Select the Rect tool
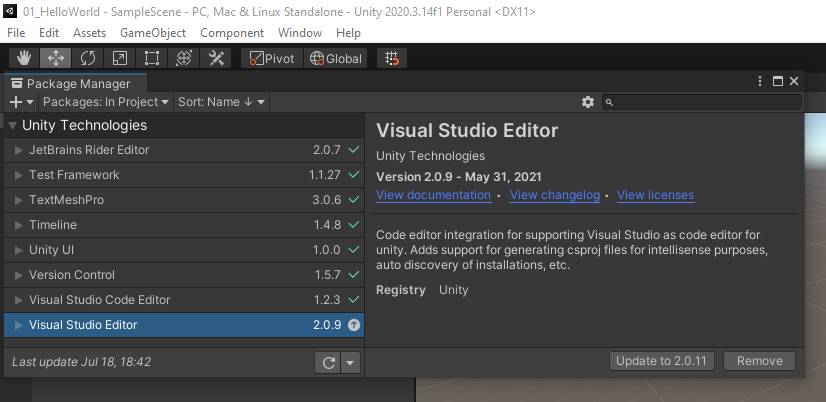This screenshot has width=826, height=402. coord(152,58)
